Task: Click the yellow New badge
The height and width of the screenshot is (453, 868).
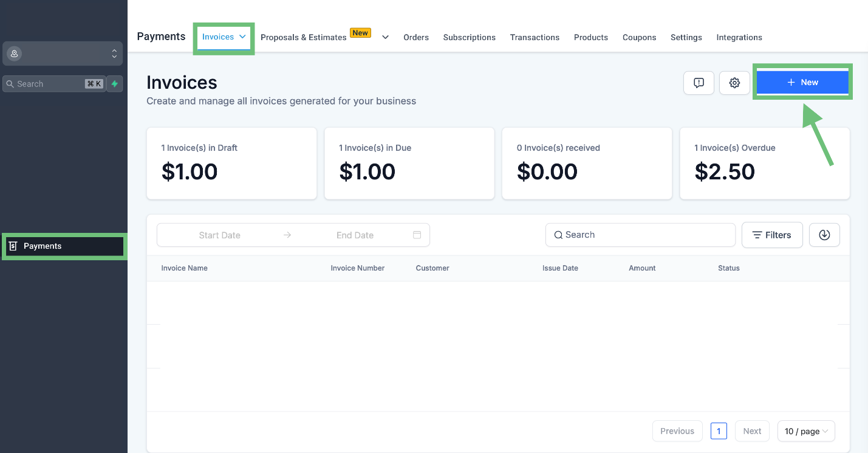Action: click(360, 33)
